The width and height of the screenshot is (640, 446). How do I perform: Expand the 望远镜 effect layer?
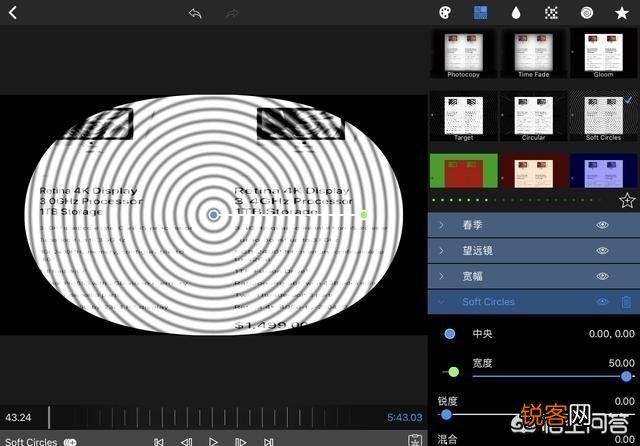(441, 251)
